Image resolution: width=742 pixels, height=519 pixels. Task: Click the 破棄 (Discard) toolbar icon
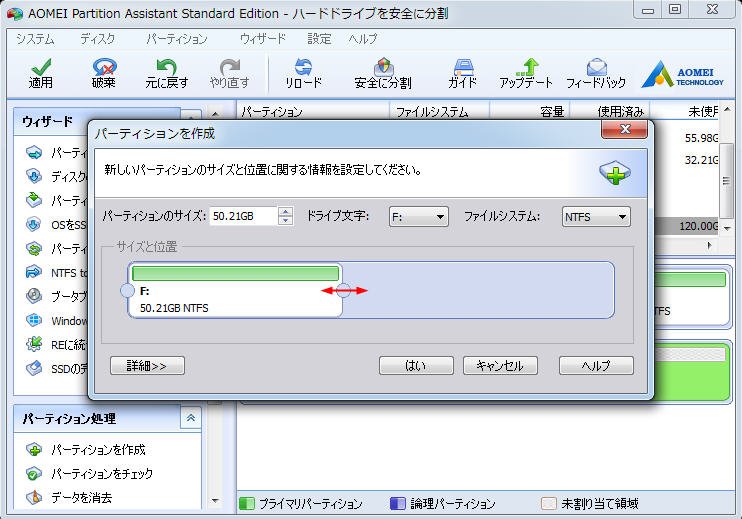tap(104, 73)
